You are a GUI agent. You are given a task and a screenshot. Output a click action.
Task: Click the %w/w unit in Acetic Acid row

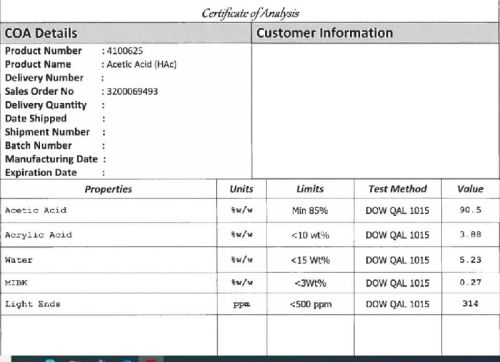(242, 210)
